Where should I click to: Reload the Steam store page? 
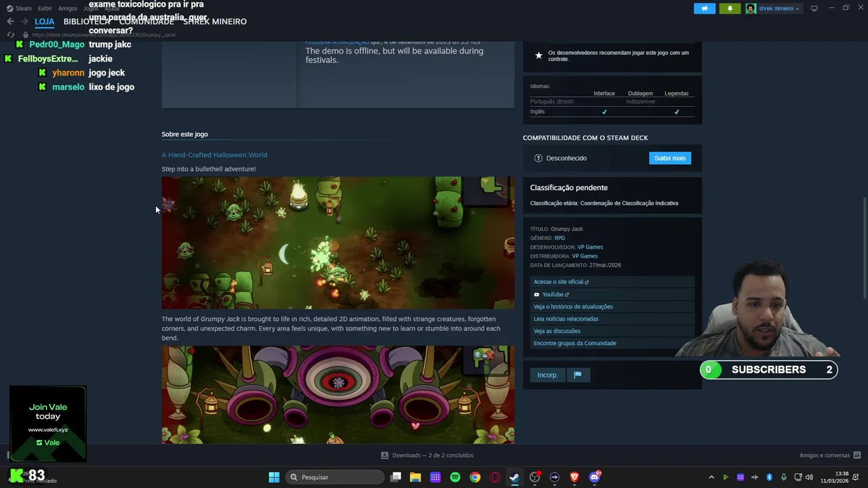pyautogui.click(x=11, y=35)
